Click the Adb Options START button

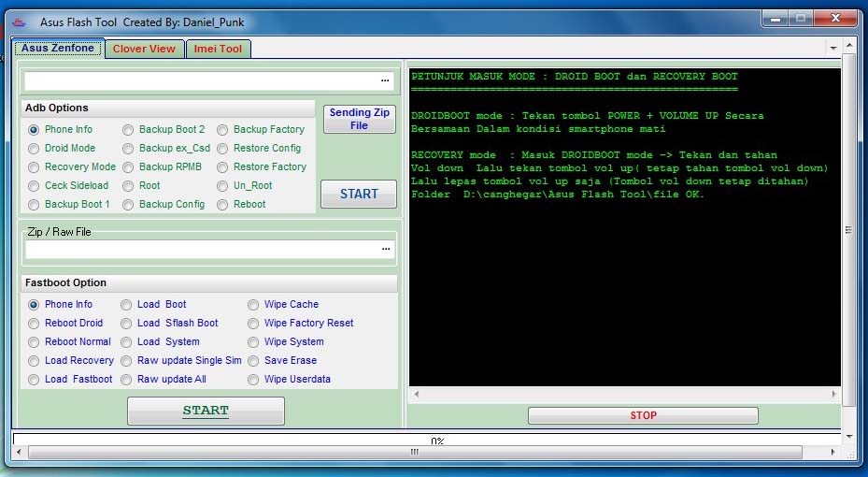click(x=359, y=194)
